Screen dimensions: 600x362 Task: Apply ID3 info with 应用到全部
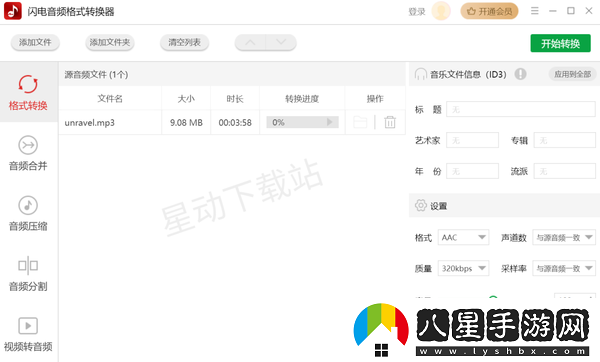(x=572, y=74)
